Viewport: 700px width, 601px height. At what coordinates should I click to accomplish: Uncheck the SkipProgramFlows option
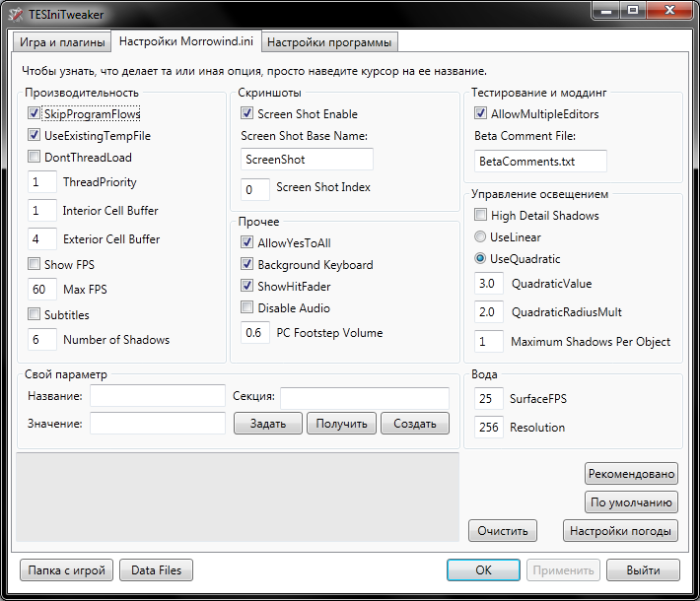[35, 114]
